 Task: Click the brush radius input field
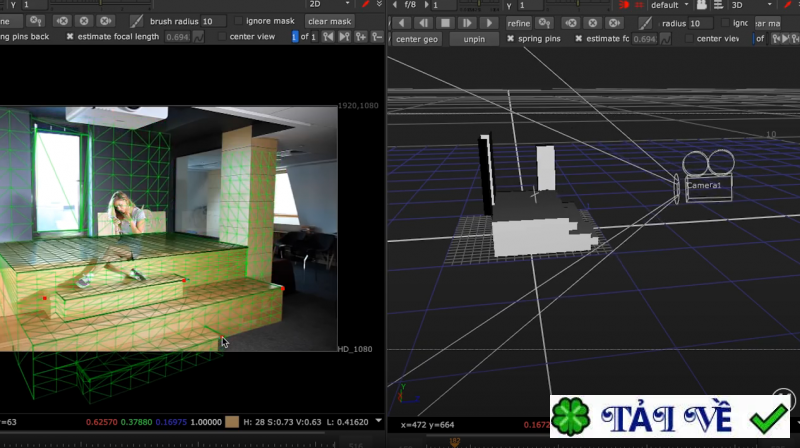click(211, 21)
